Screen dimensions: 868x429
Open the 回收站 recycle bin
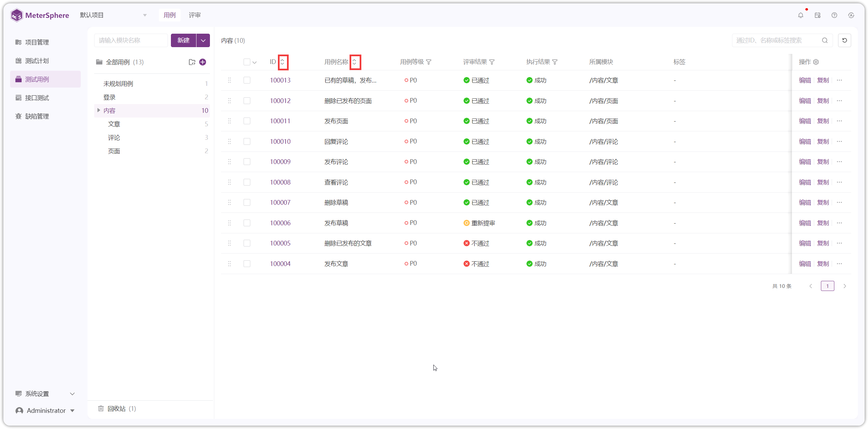[x=117, y=409]
